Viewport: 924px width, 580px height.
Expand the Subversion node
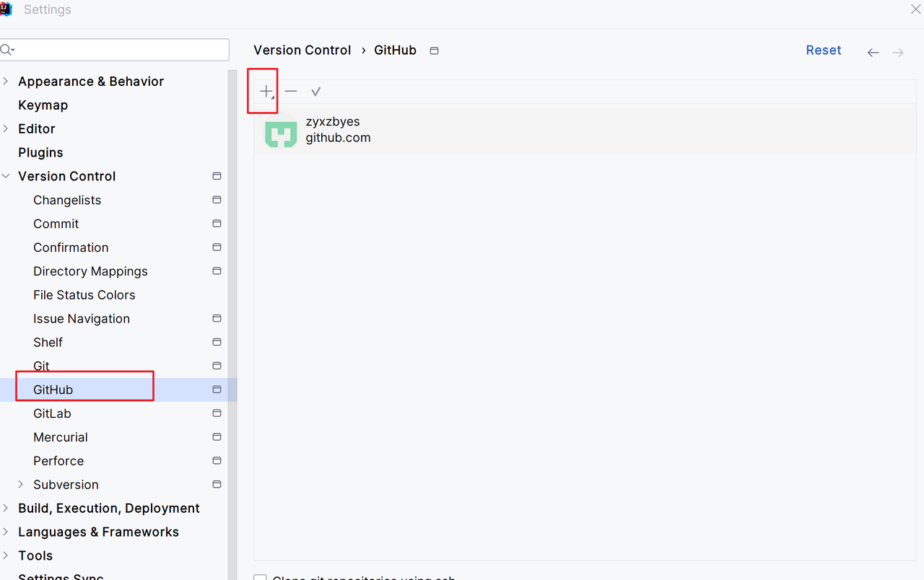pyautogui.click(x=20, y=485)
